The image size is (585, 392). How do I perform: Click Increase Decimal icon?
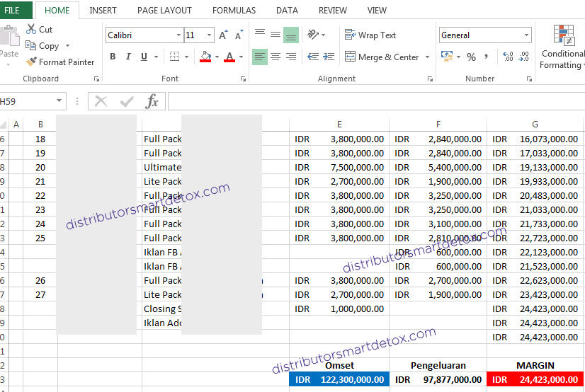coord(508,57)
